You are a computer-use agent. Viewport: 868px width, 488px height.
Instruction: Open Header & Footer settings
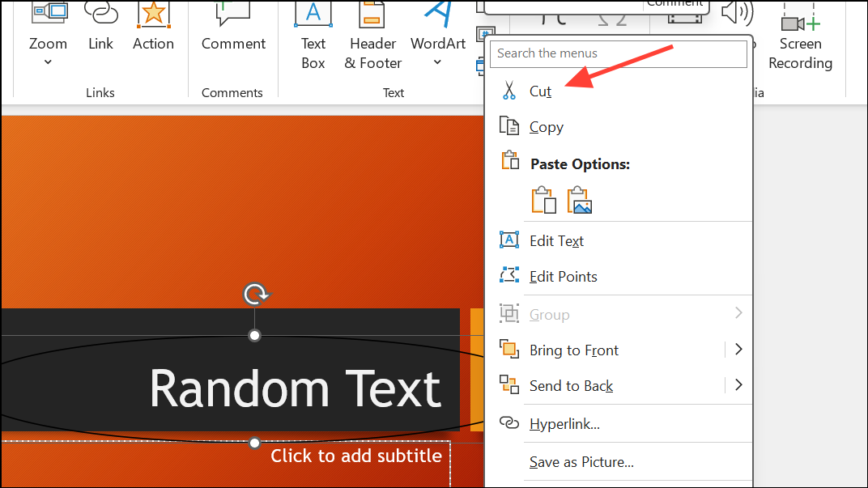(372, 16)
